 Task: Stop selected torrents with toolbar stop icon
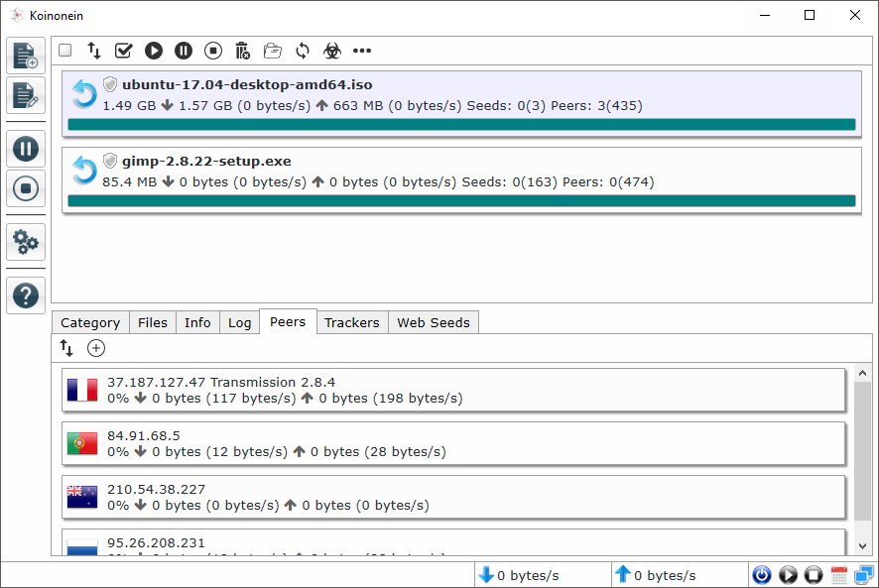pyautogui.click(x=213, y=51)
